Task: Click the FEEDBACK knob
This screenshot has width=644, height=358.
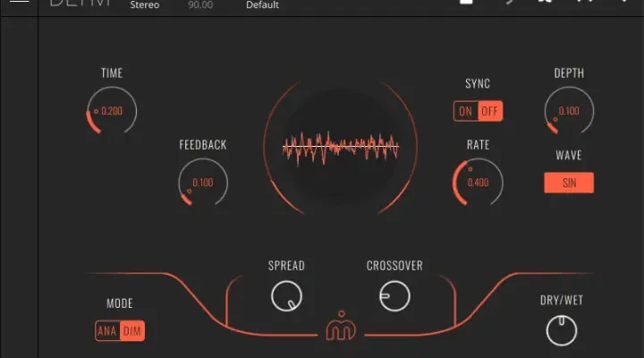Action: pos(202,183)
